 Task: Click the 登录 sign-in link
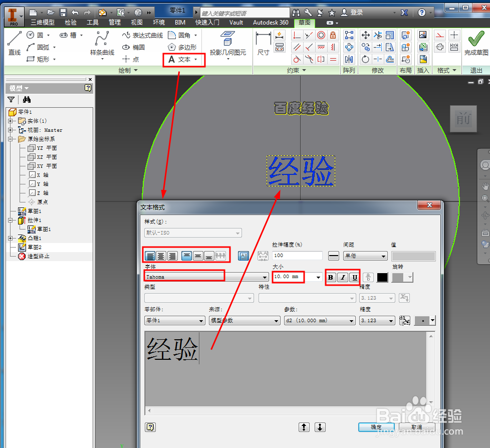(357, 13)
